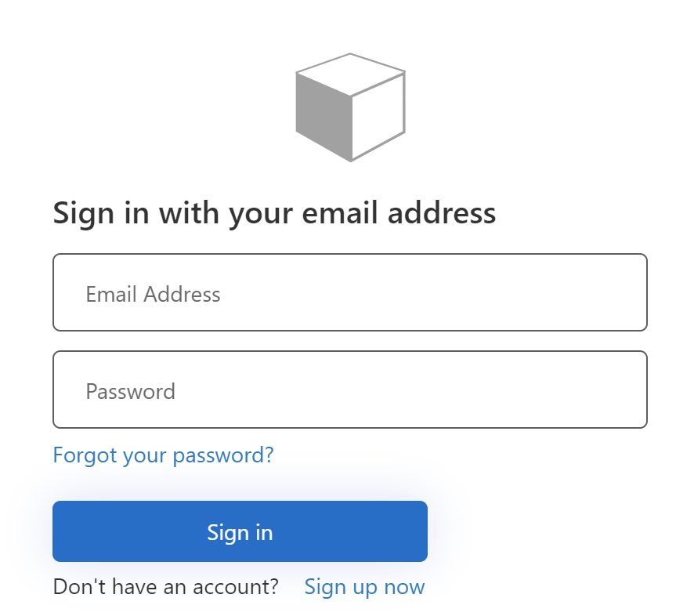Viewport: 676px width, 616px height.
Task: Click the Sign in label on the blue button
Action: pos(240,532)
